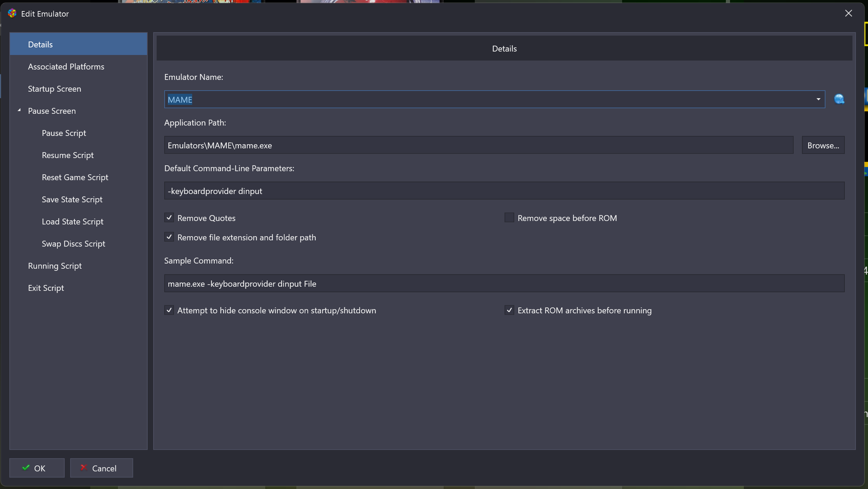Open the Emulator Name dropdown arrow
The image size is (868, 489).
point(818,99)
